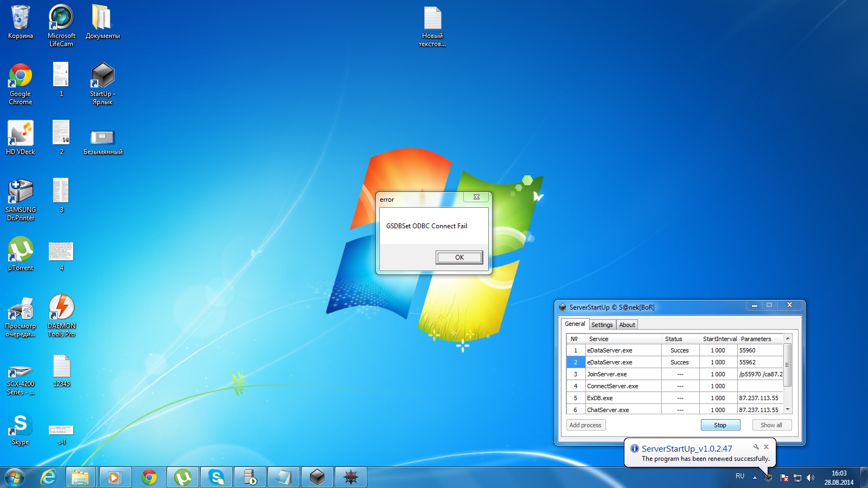Select the Просмотр очереди desktop shortcut
The image size is (868, 488).
(x=21, y=317)
